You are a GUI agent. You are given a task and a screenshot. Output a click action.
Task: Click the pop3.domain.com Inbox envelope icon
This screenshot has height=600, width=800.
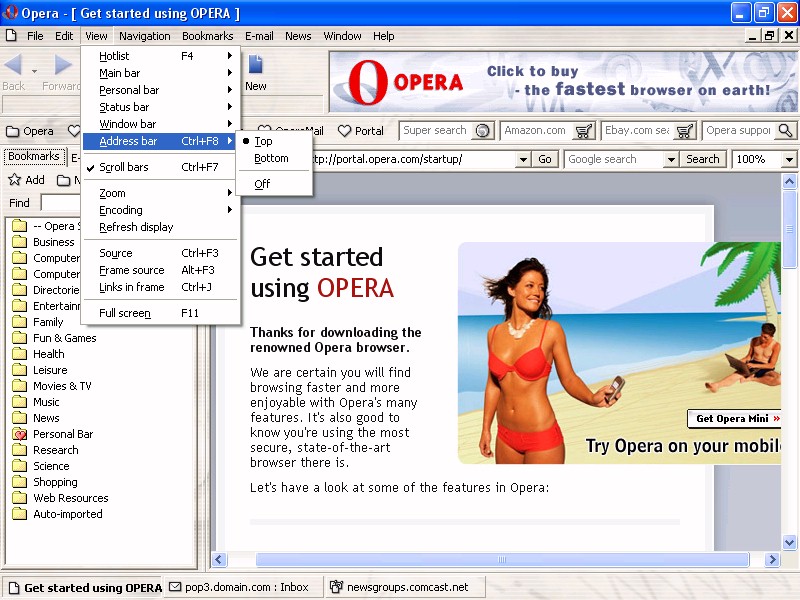coord(175,587)
